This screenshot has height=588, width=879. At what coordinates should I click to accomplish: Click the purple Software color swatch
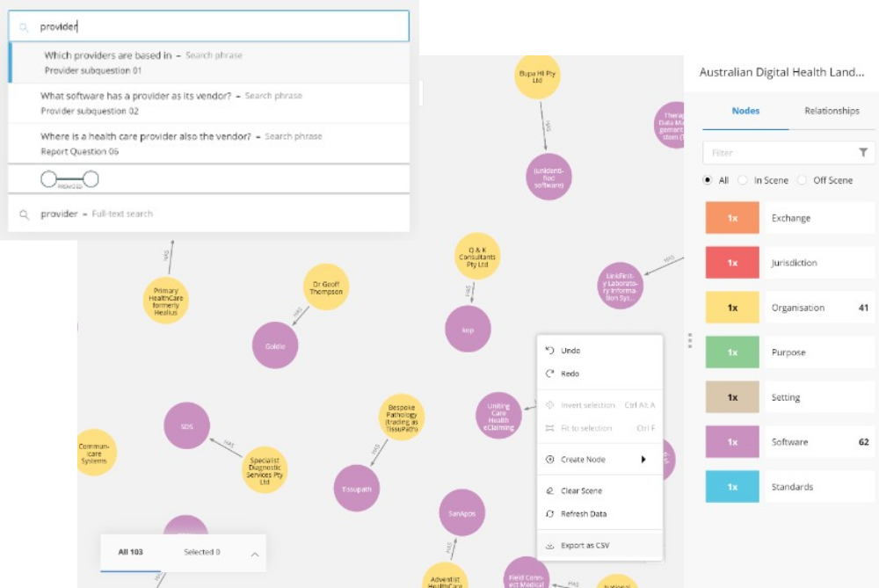pyautogui.click(x=732, y=442)
